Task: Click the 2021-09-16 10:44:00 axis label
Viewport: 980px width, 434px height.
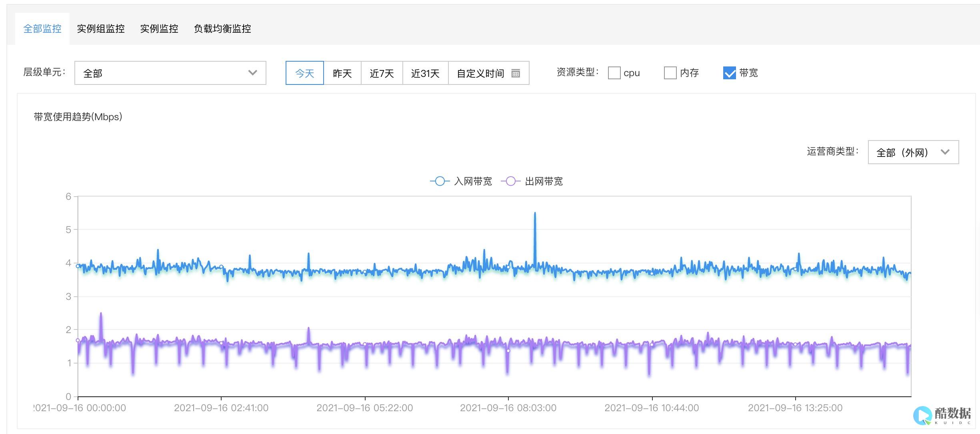Action: pos(652,408)
